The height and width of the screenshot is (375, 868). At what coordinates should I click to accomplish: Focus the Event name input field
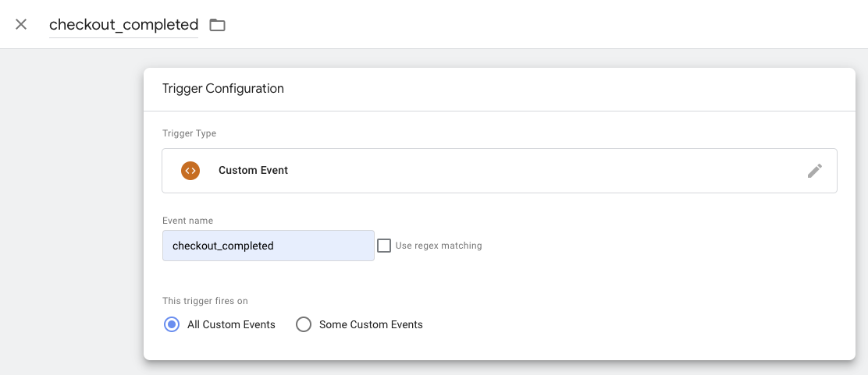click(268, 246)
